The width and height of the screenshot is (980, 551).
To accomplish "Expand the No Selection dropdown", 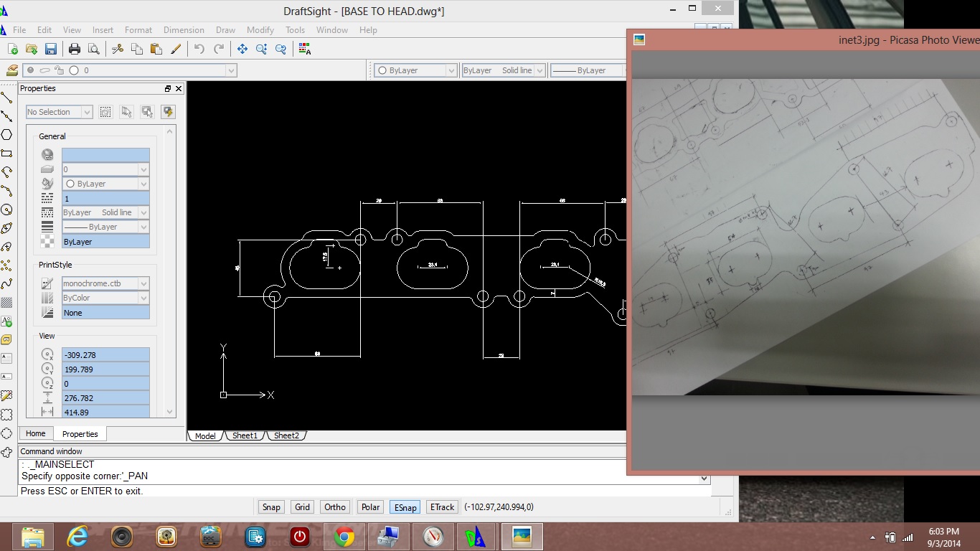I will click(x=60, y=112).
